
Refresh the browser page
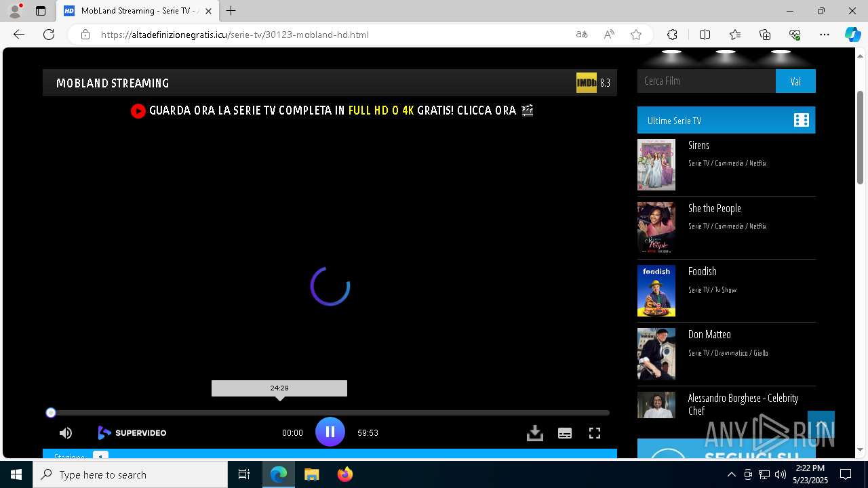click(x=49, y=35)
